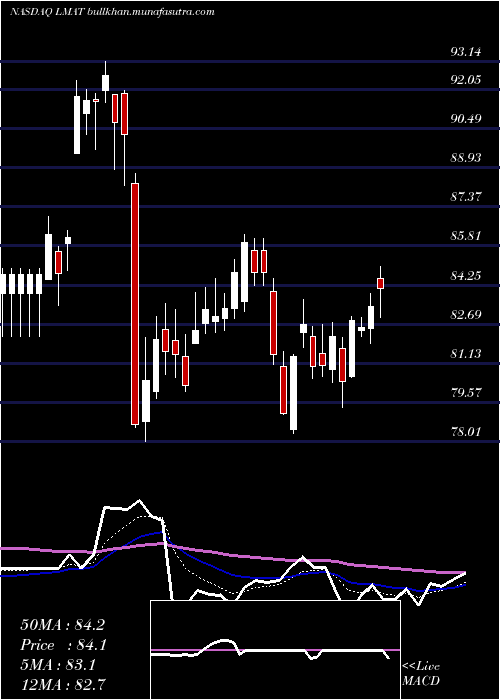Screen dimensions: 500x700
Task: Click the tallest red candlestick falling to 78
Action: pos(135,304)
